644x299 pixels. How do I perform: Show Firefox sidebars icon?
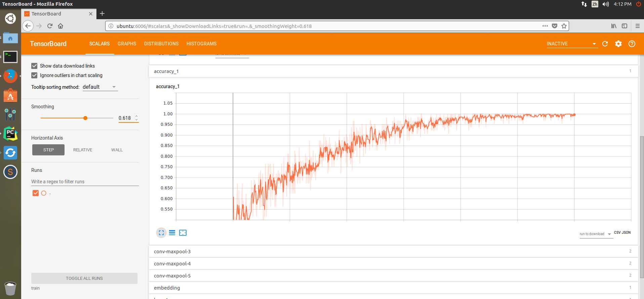click(625, 26)
